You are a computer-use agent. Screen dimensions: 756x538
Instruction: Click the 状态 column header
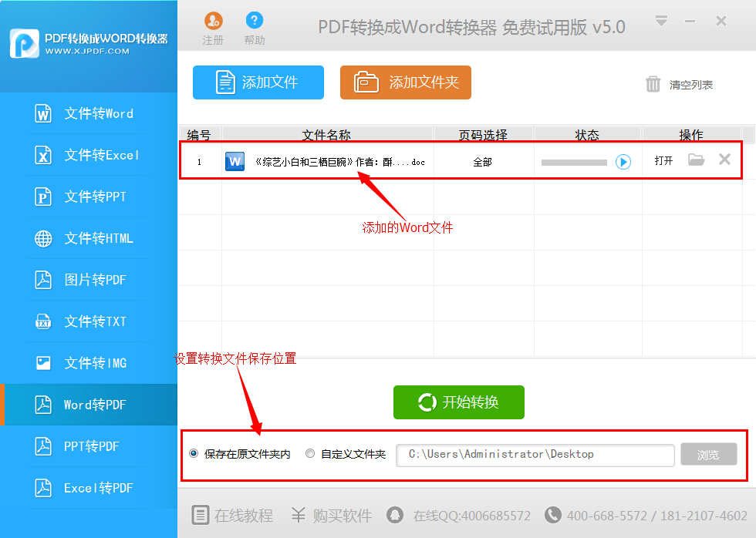click(x=587, y=135)
